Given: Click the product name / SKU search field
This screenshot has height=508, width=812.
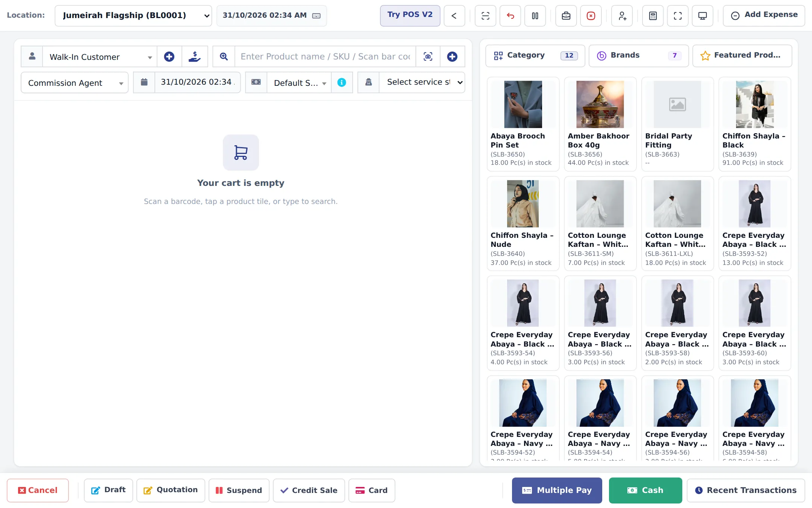Looking at the screenshot, I should tap(325, 57).
